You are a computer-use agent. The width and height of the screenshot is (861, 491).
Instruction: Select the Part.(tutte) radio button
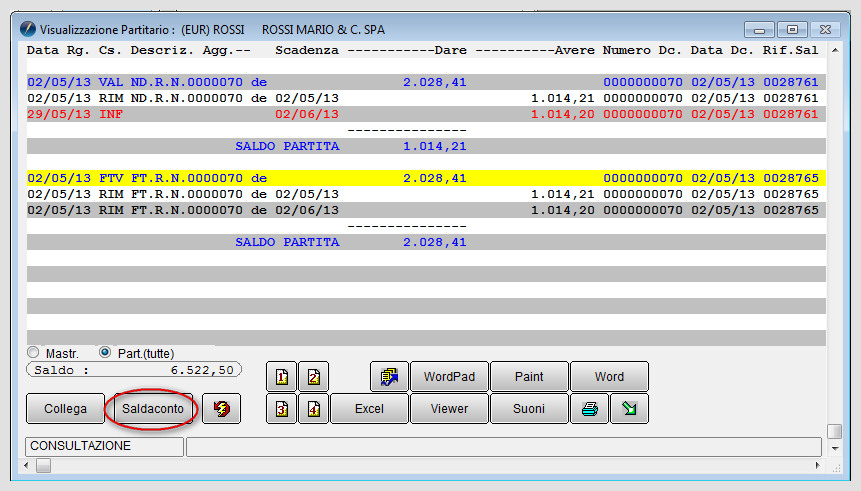coord(104,353)
